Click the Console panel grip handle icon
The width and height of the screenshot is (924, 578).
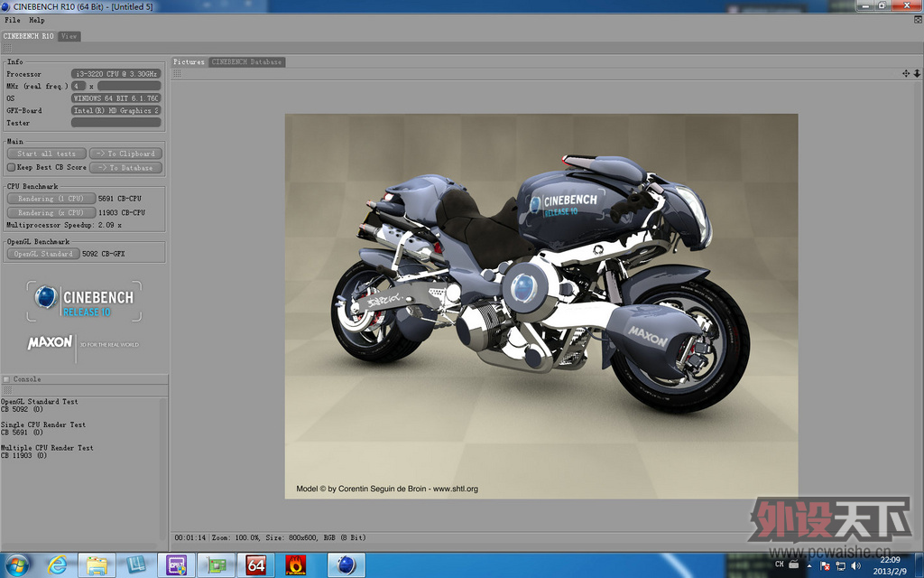click(7, 390)
